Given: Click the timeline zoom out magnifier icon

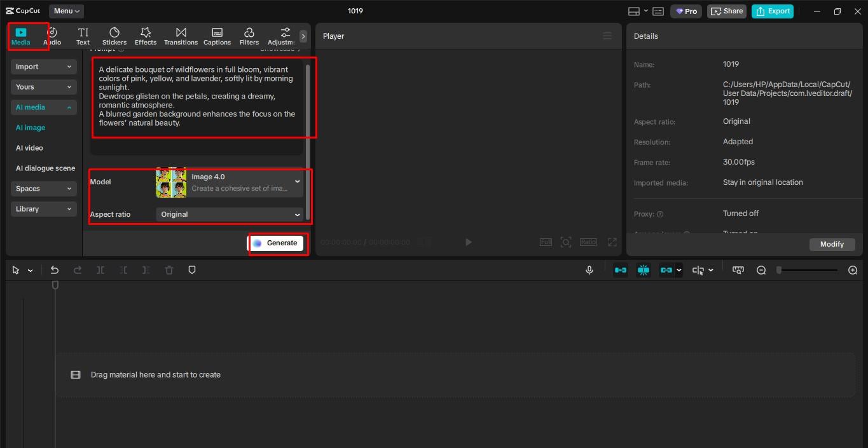Looking at the screenshot, I should 761,270.
